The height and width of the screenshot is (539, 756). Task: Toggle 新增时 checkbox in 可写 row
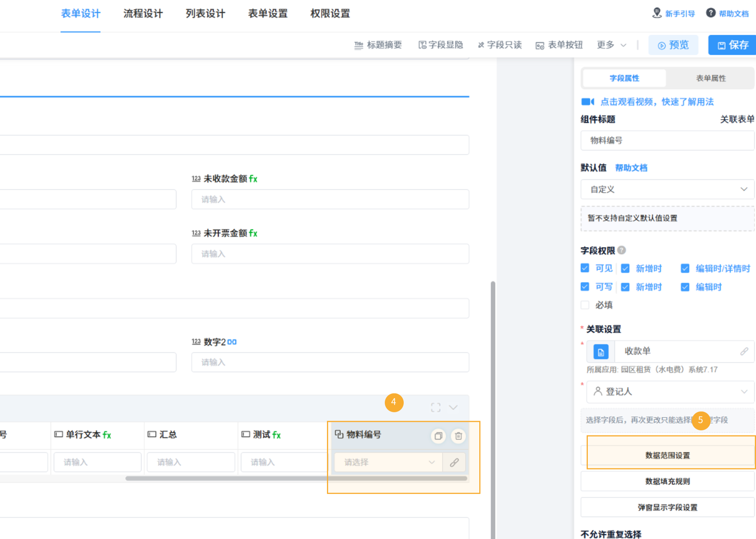point(625,287)
